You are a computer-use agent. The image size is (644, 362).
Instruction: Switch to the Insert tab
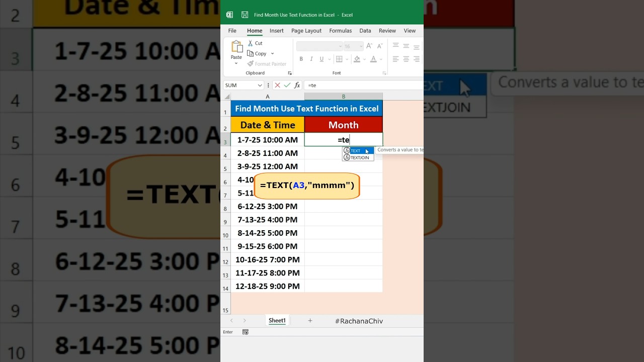coord(276,31)
